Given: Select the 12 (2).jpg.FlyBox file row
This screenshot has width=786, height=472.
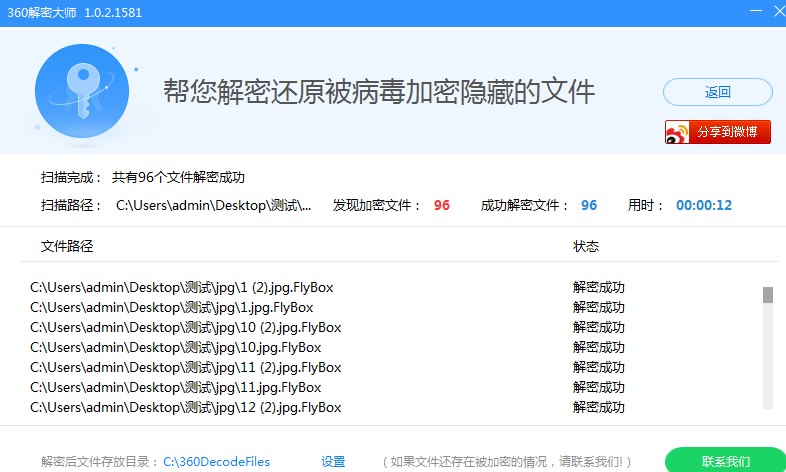Looking at the screenshot, I should pos(185,407).
